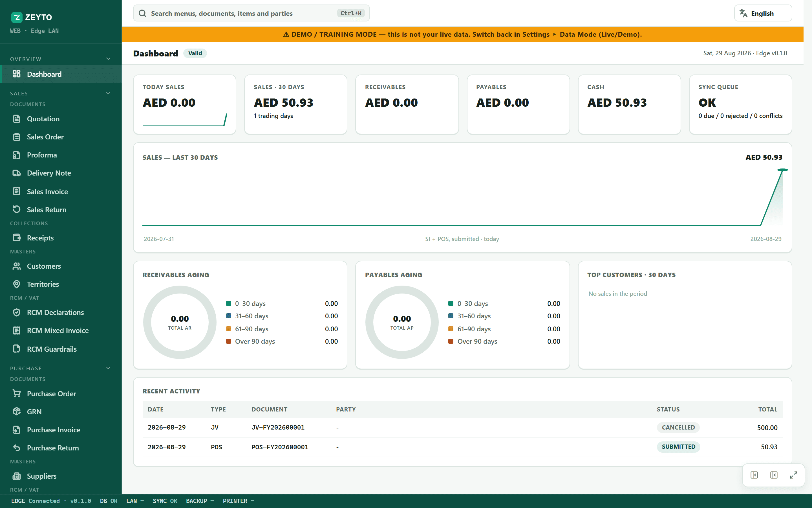Open Sales Return circular arrow icon
This screenshot has height=508, width=812.
click(16, 209)
